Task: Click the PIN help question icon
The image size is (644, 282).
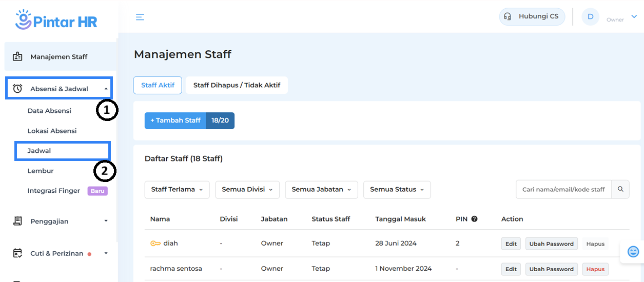Action: [x=474, y=219]
